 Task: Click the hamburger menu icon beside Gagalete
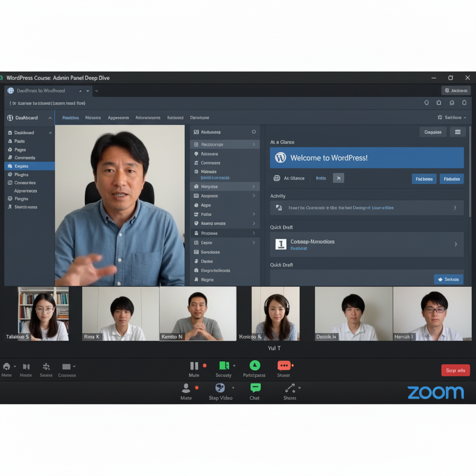(457, 132)
